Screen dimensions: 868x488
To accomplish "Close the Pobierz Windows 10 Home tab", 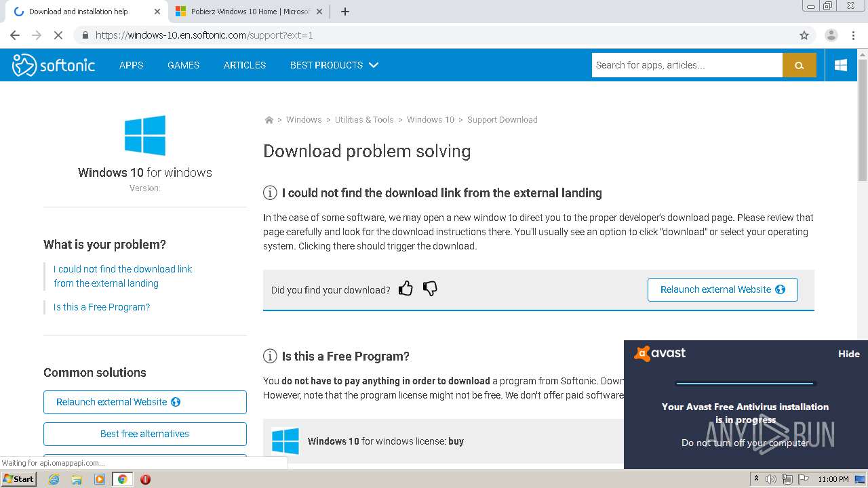I will click(x=319, y=12).
